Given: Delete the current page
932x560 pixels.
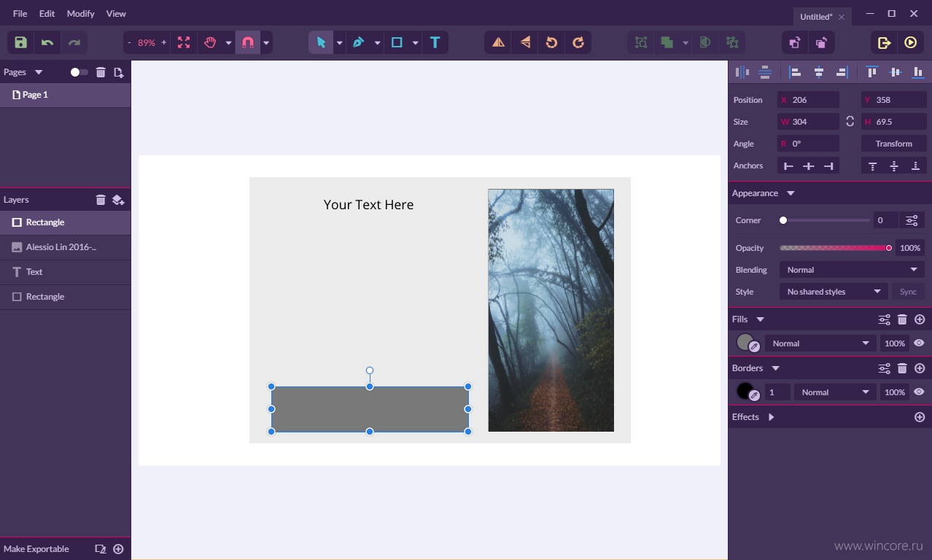Looking at the screenshot, I should pos(101,72).
